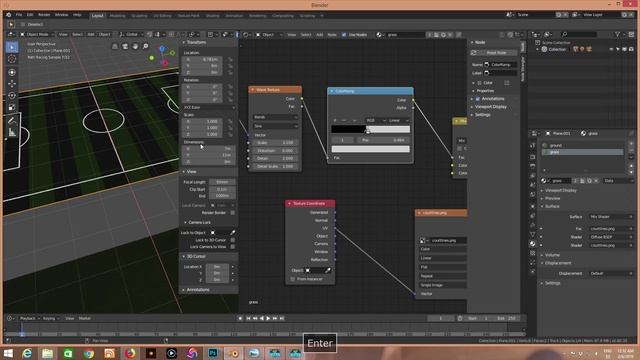The image size is (640, 360).
Task: Click eyedropper in Texture Coordinate Object field
Action: click(x=328, y=270)
